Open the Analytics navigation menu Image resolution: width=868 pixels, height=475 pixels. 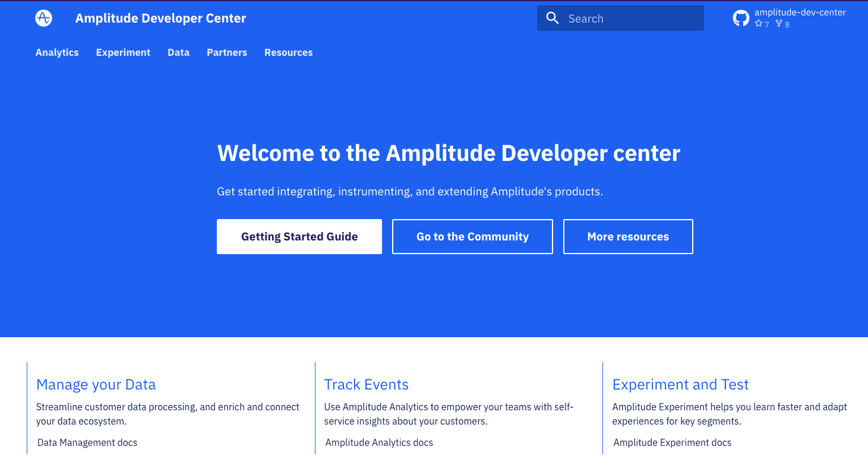(x=57, y=52)
